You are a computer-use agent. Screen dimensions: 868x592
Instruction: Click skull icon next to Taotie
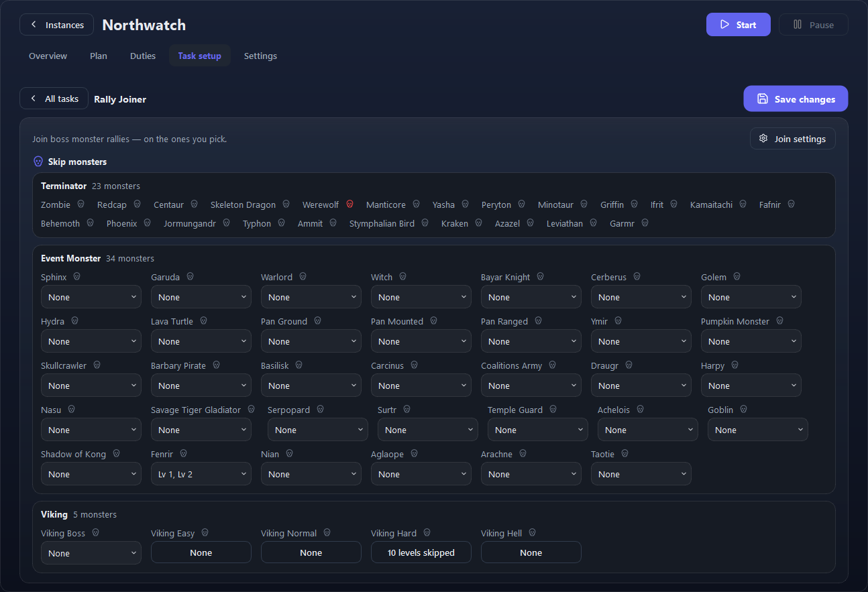click(x=625, y=454)
